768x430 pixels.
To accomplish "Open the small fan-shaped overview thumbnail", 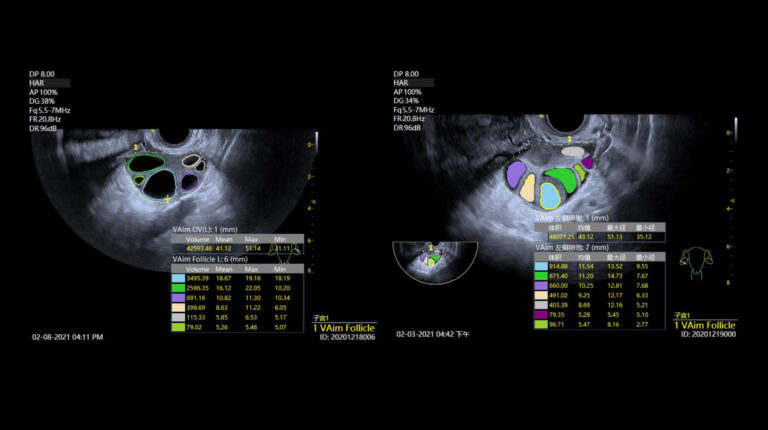I will click(x=435, y=263).
